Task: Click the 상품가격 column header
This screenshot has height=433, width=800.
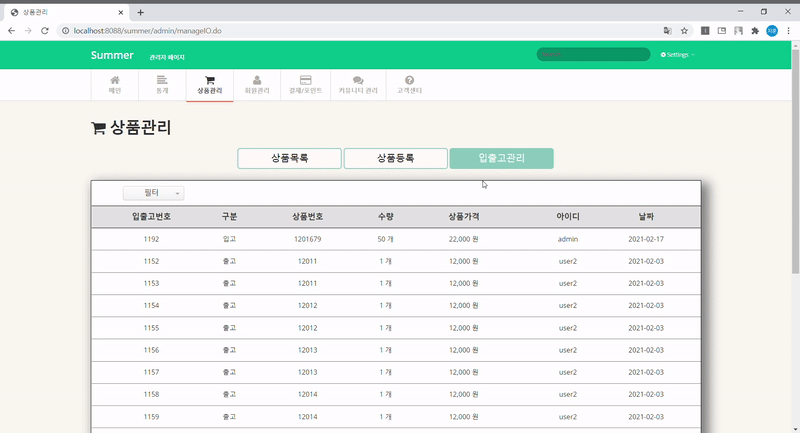Action: (x=464, y=217)
